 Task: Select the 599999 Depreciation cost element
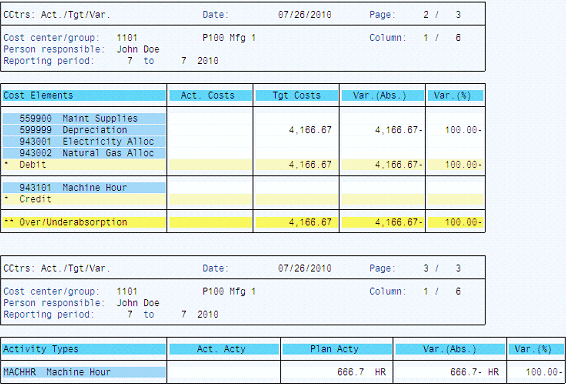[84, 130]
